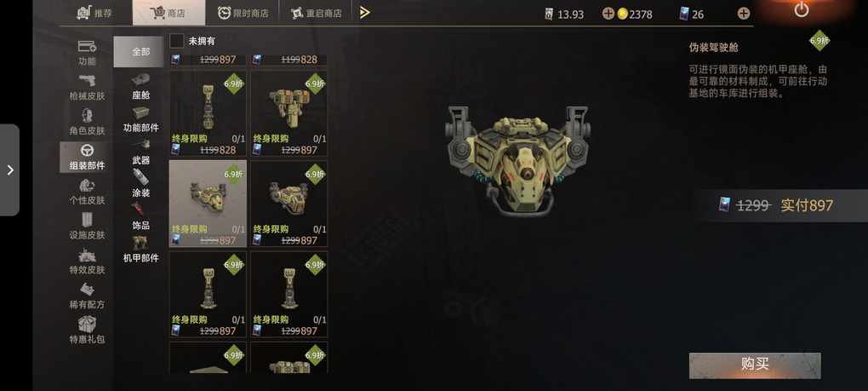Click the 购买 purchase button

click(755, 365)
